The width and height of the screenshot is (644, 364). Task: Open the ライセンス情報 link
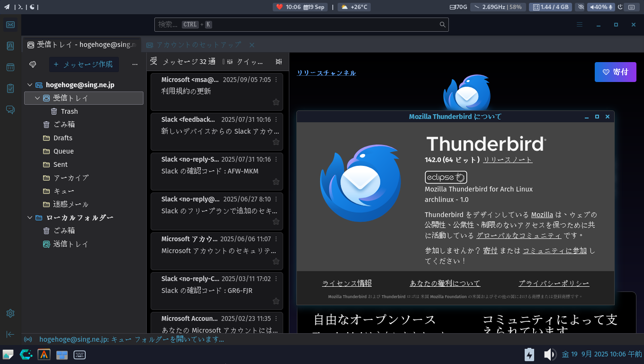(347, 283)
